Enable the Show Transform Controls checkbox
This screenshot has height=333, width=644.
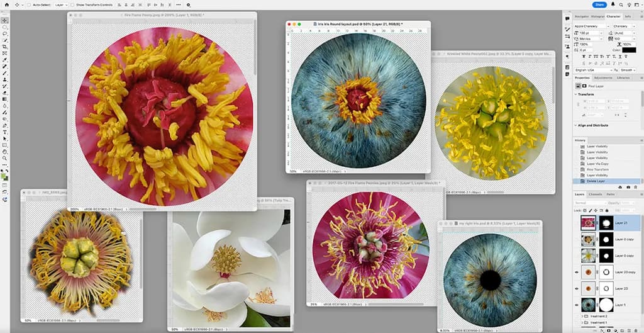[x=72, y=5]
